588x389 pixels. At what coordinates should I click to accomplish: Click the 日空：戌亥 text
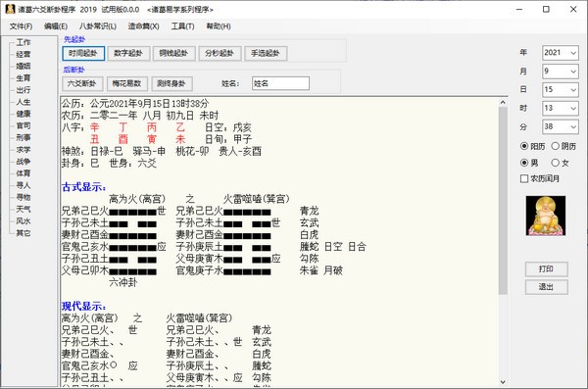click(x=228, y=127)
